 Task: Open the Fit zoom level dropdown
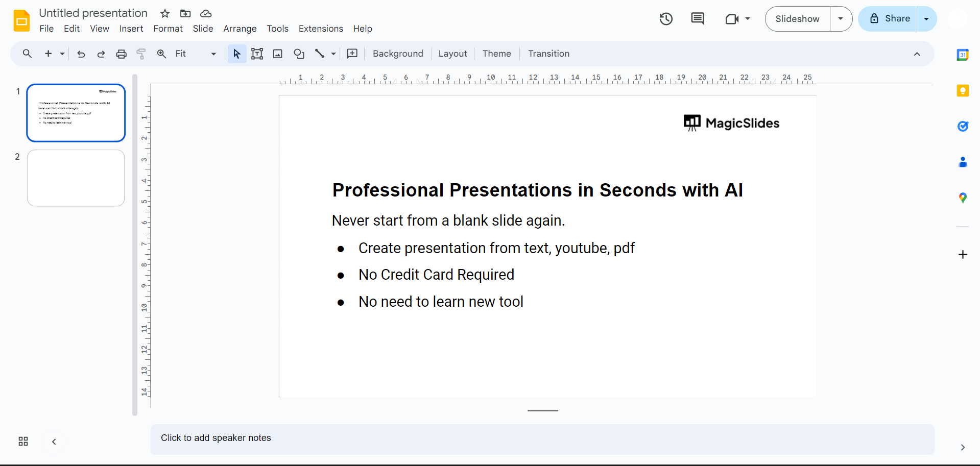coord(196,54)
